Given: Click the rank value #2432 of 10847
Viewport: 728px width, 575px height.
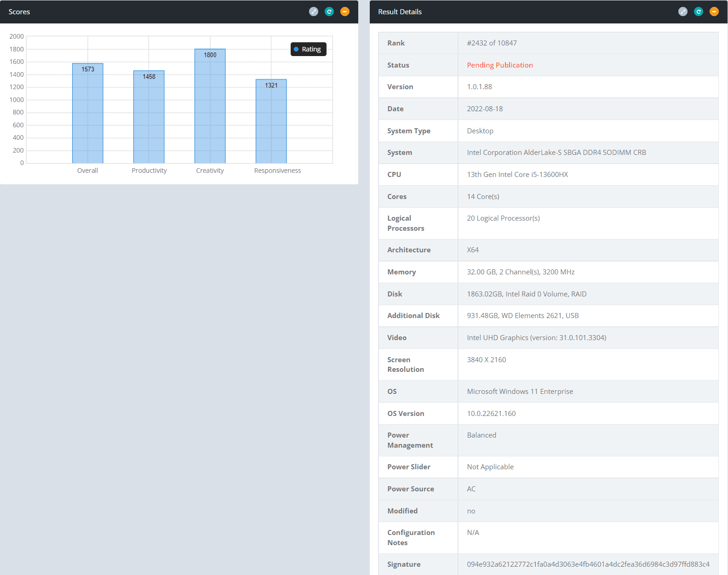Looking at the screenshot, I should tap(492, 43).
